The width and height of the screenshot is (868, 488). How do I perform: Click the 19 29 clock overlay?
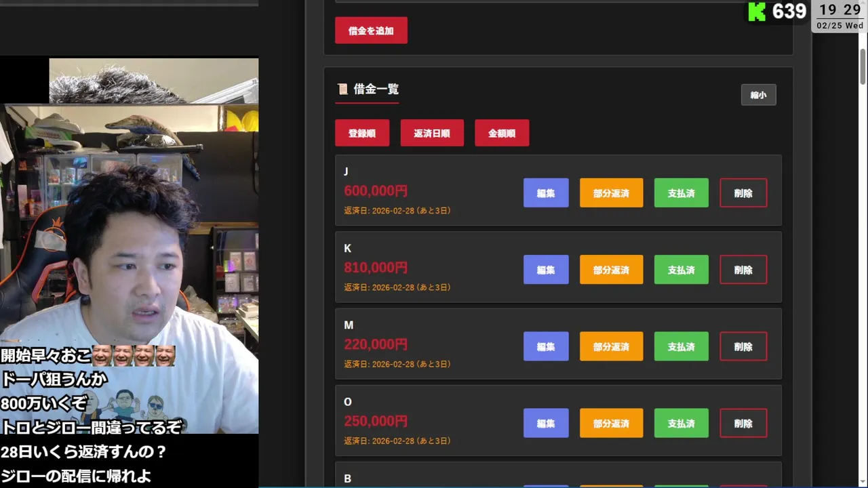840,9
